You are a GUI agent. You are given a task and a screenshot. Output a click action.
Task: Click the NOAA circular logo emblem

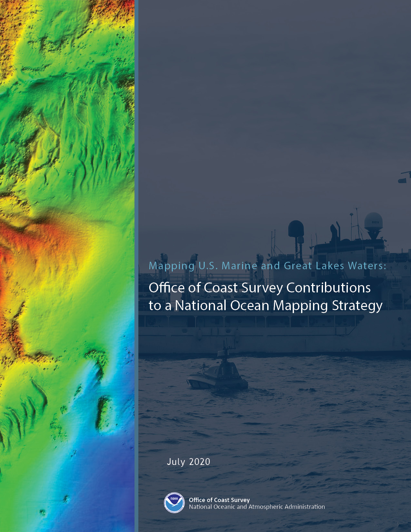click(174, 502)
